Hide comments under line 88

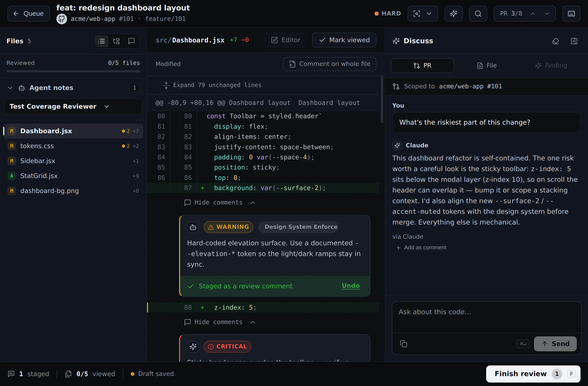click(x=220, y=322)
